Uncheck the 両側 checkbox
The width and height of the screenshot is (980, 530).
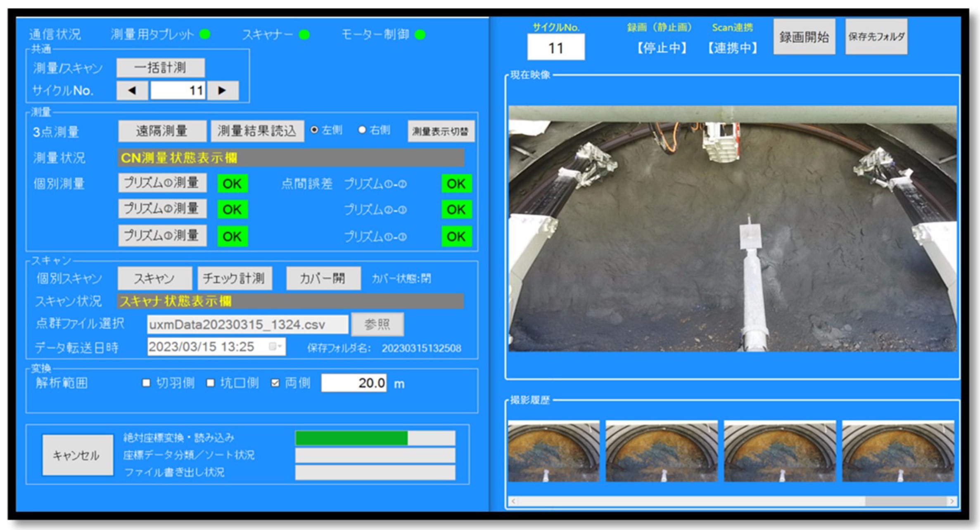point(275,383)
